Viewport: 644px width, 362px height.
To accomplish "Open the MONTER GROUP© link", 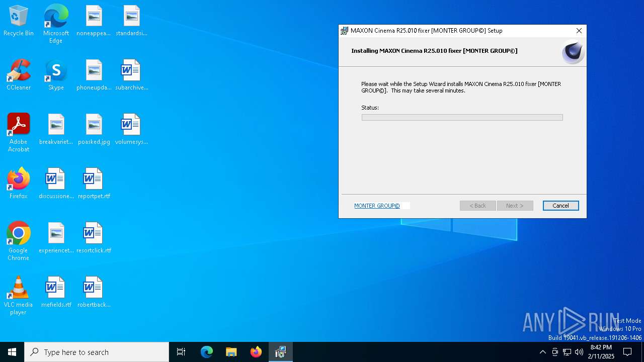I will click(377, 206).
